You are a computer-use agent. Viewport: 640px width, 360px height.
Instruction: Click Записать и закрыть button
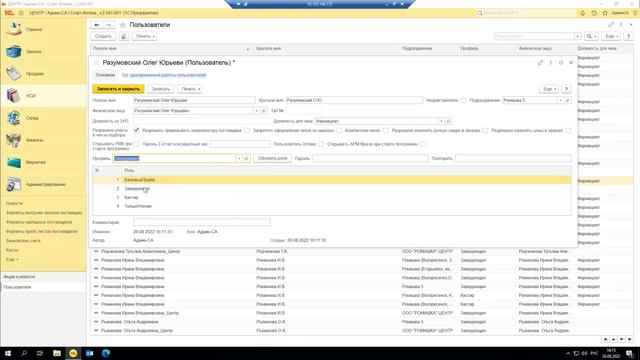click(x=118, y=89)
